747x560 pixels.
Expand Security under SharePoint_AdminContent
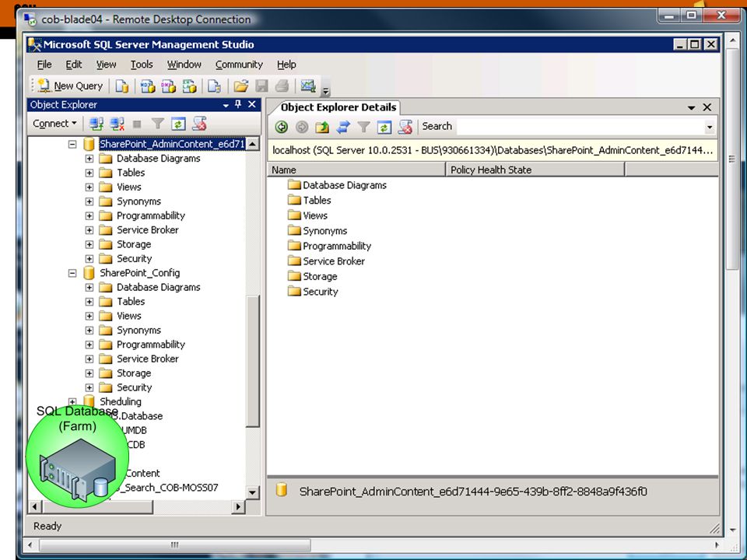pos(89,258)
